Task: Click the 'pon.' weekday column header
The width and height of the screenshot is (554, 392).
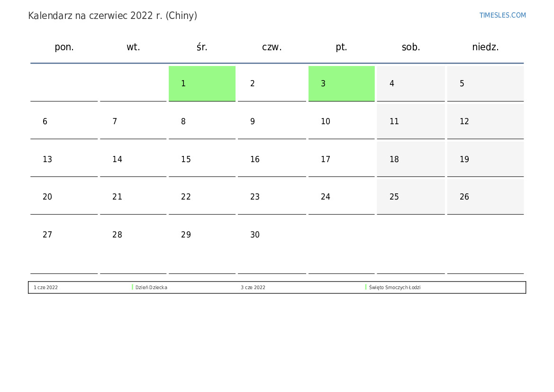Action: click(x=64, y=47)
